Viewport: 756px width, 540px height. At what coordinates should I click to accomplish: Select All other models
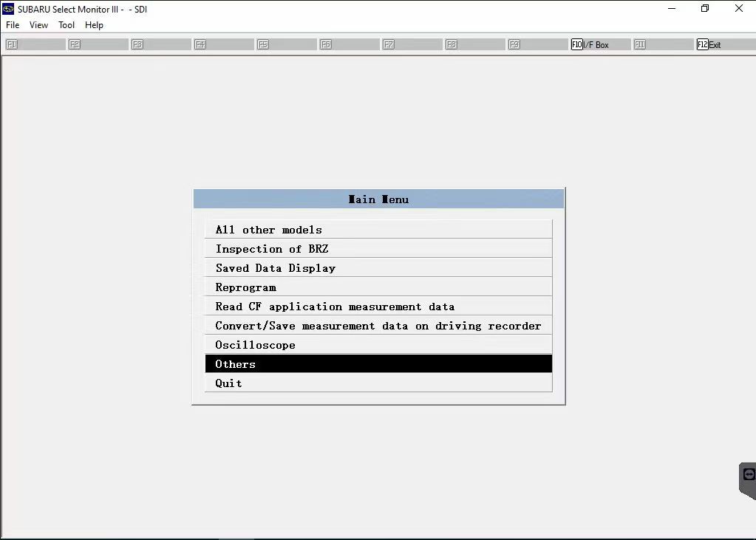378,230
